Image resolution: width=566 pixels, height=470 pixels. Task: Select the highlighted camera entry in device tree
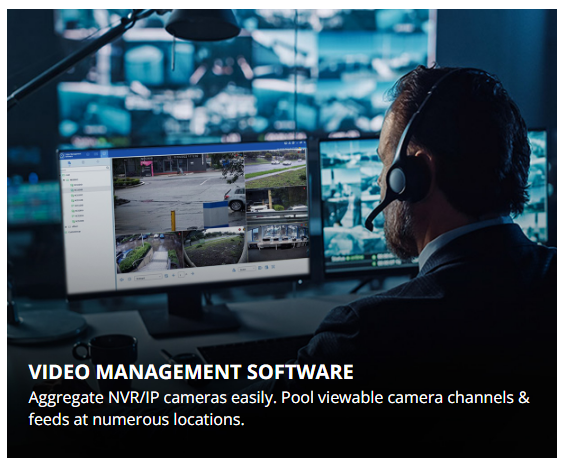click(x=86, y=190)
